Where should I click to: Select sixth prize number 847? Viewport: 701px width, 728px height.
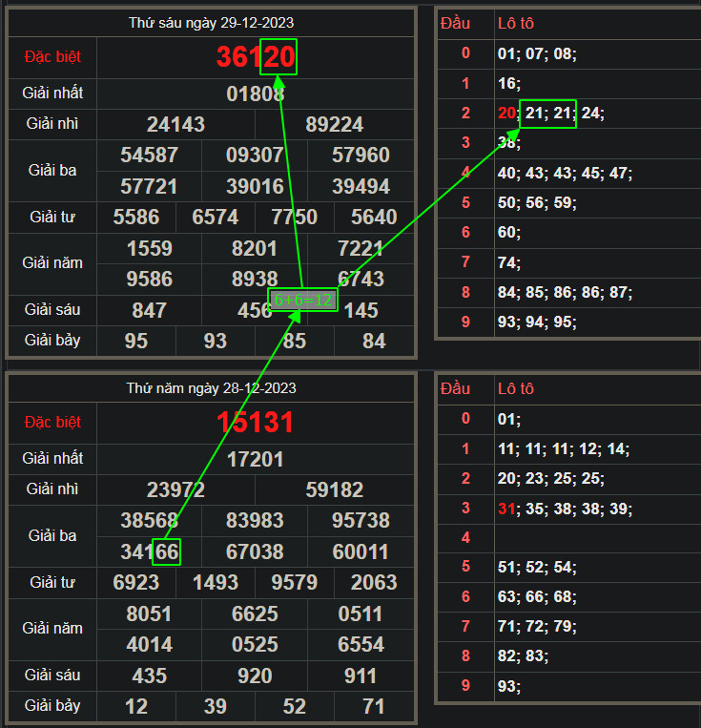click(149, 310)
